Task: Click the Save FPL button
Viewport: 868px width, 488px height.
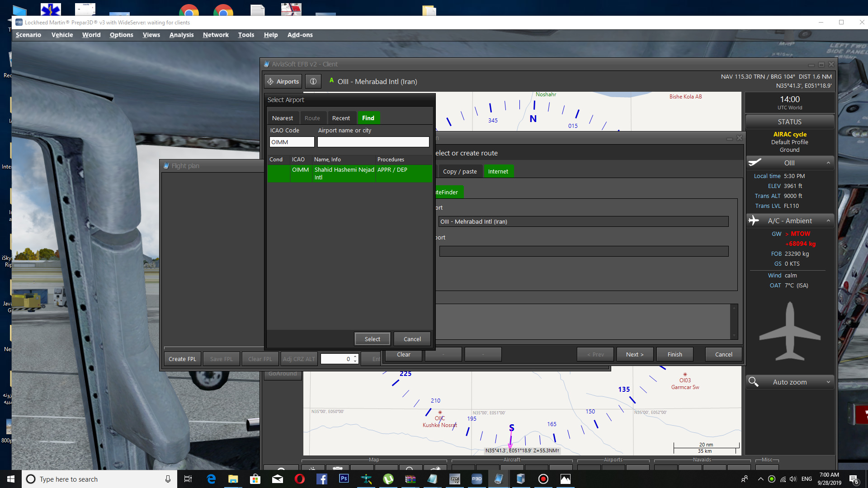Action: coord(222,359)
